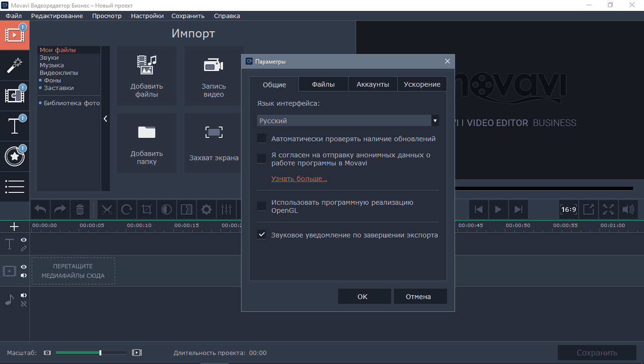Open the Редактирование menu
This screenshot has height=364, width=644.
tap(57, 16)
